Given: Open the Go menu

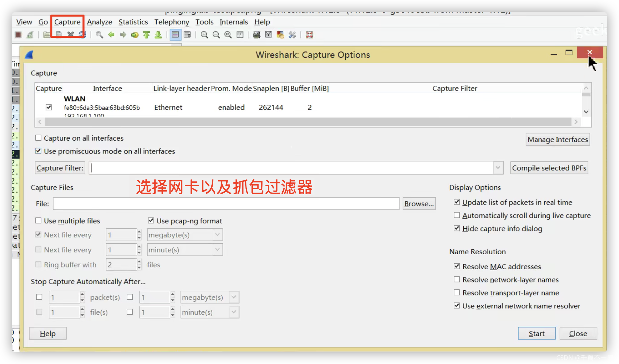Looking at the screenshot, I should [43, 22].
